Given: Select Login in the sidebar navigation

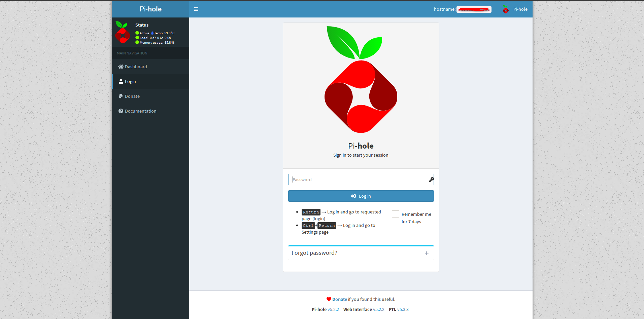Looking at the screenshot, I should pos(150,81).
